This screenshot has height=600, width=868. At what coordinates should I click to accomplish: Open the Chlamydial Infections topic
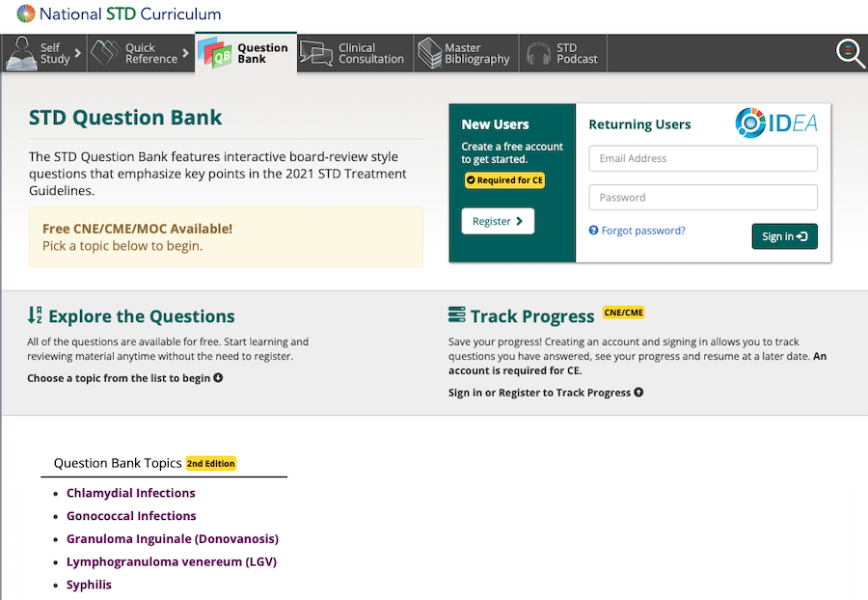click(x=130, y=493)
